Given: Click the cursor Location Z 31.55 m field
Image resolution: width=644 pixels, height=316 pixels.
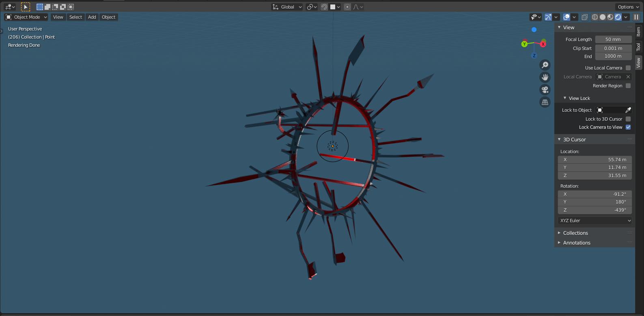Looking at the screenshot, I should [x=595, y=175].
